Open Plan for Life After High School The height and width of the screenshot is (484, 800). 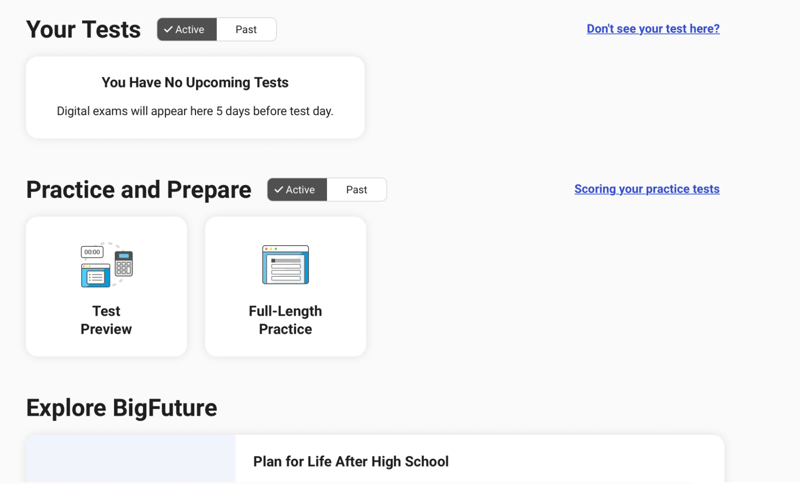[x=351, y=462]
